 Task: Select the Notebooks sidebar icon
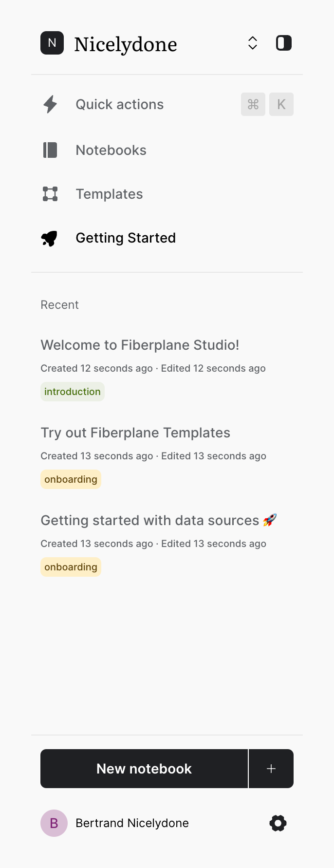(x=50, y=150)
